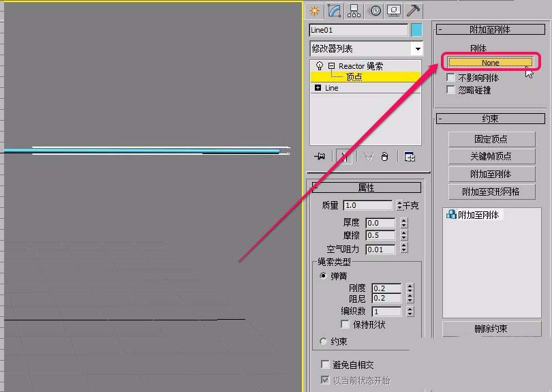Click the 厚度 value field
This screenshot has width=552, height=392.
coord(380,223)
